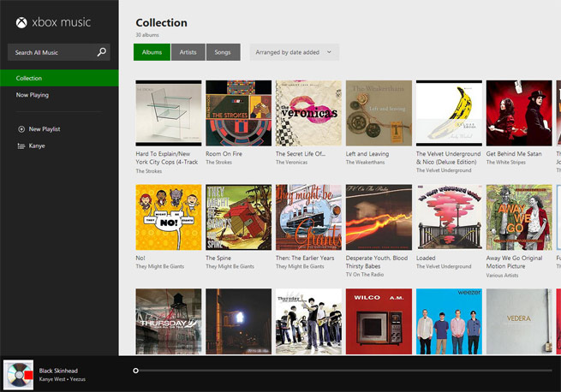The height and width of the screenshot is (392, 561).
Task: Open Get Behind Me Satan cover
Action: point(519,113)
